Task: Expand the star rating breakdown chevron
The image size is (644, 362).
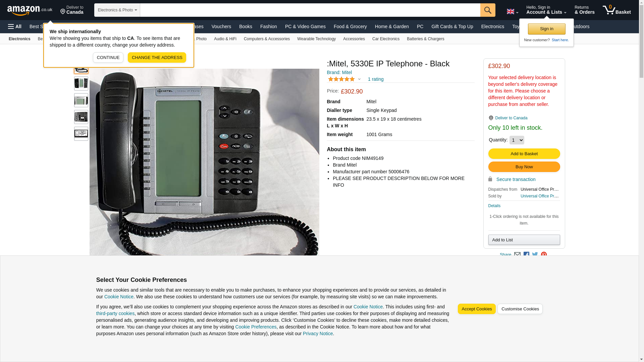Action: tap(359, 79)
